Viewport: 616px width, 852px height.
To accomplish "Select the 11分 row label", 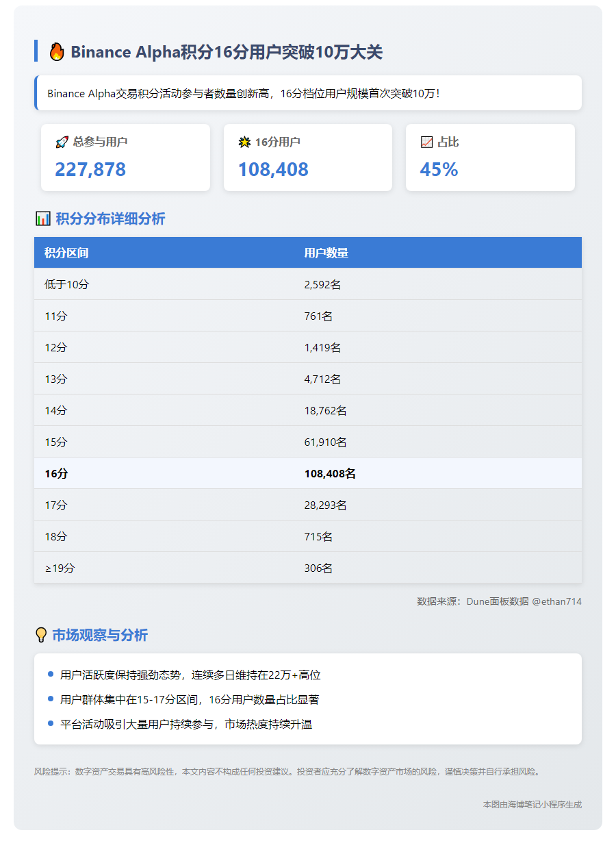I will click(56, 316).
